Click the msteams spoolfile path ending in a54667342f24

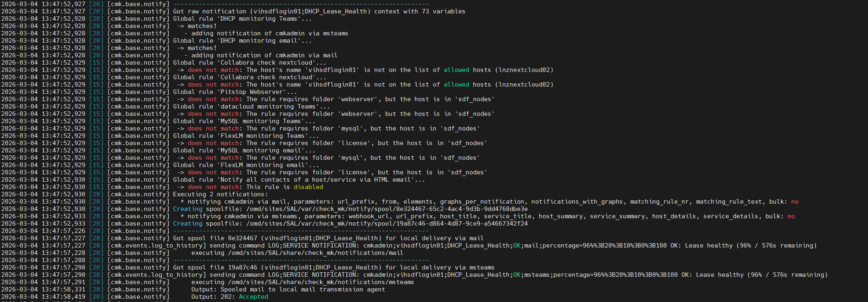pos(387,224)
